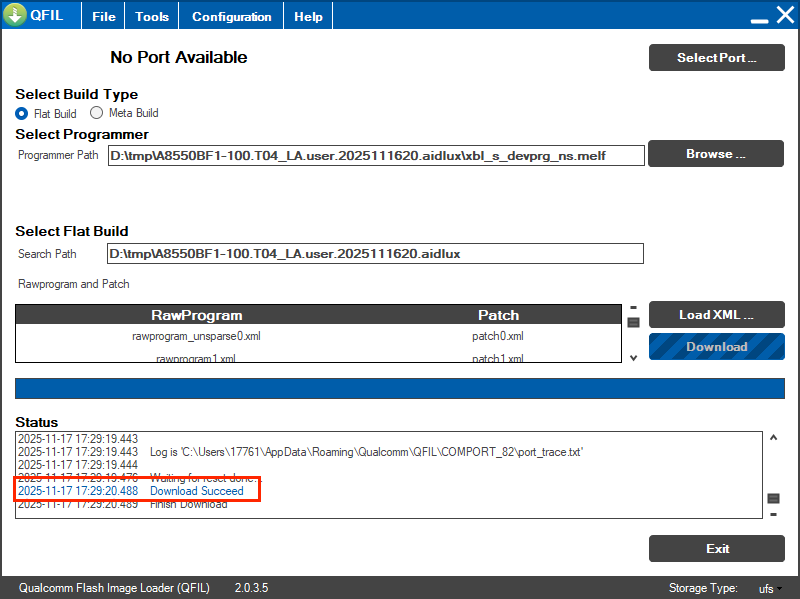The width and height of the screenshot is (800, 599).
Task: Click the Load XML button
Action: [x=716, y=315]
